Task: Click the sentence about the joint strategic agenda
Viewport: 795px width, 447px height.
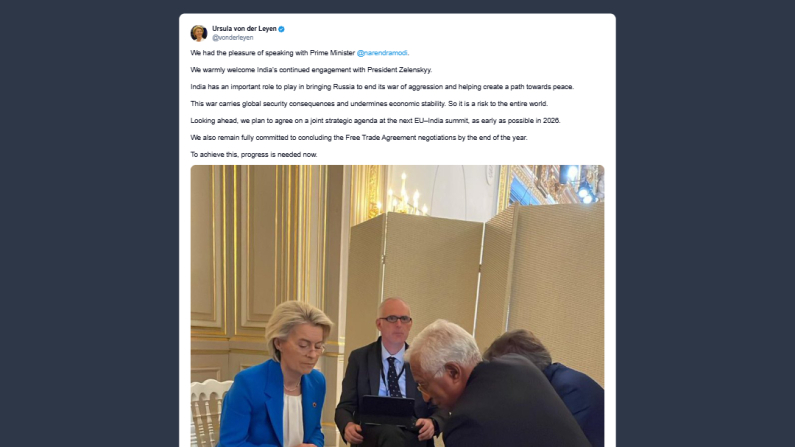Action: 375,121
